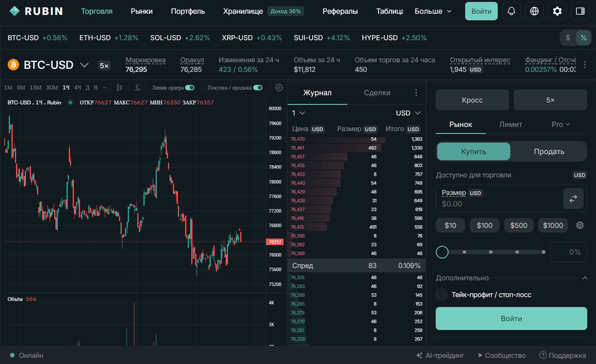This screenshot has width=596, height=364.
Task: Expand the BTC-USD market selector chevron
Action: 84,65
